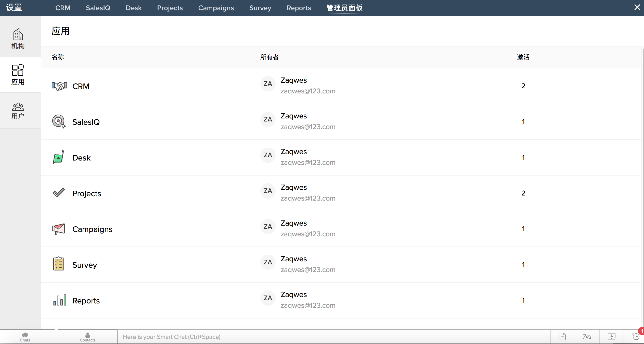Switch to the Campaigns top tab
Image resolution: width=644 pixels, height=344 pixels.
pos(216,8)
